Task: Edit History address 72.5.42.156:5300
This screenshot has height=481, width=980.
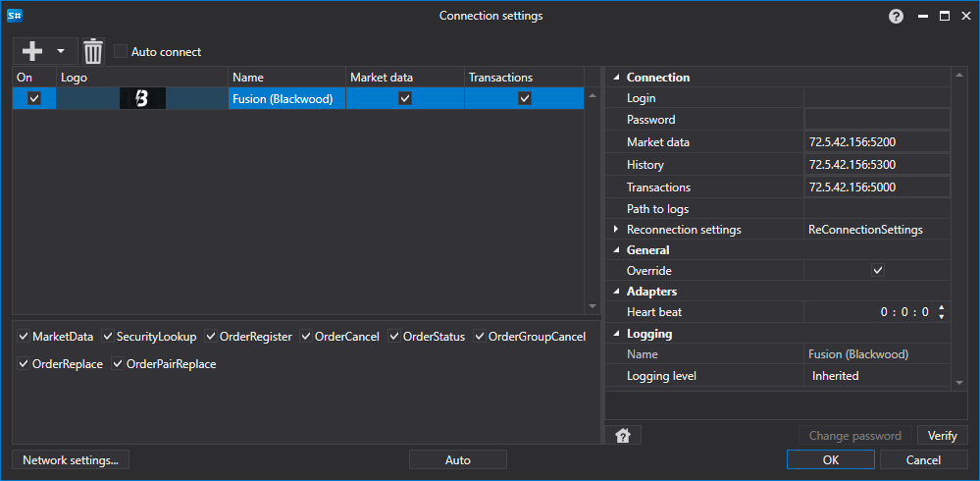Action: tap(877, 165)
